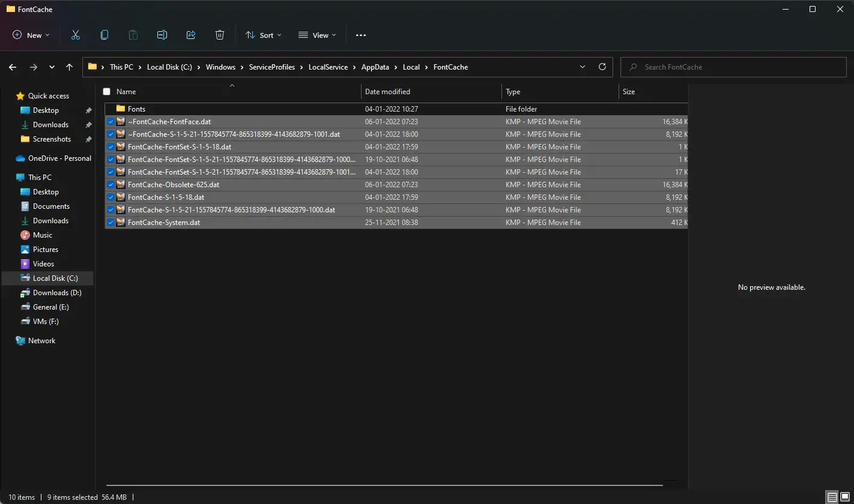Click the Search FontCache input field
This screenshot has width=854, height=504.
coord(739,67)
